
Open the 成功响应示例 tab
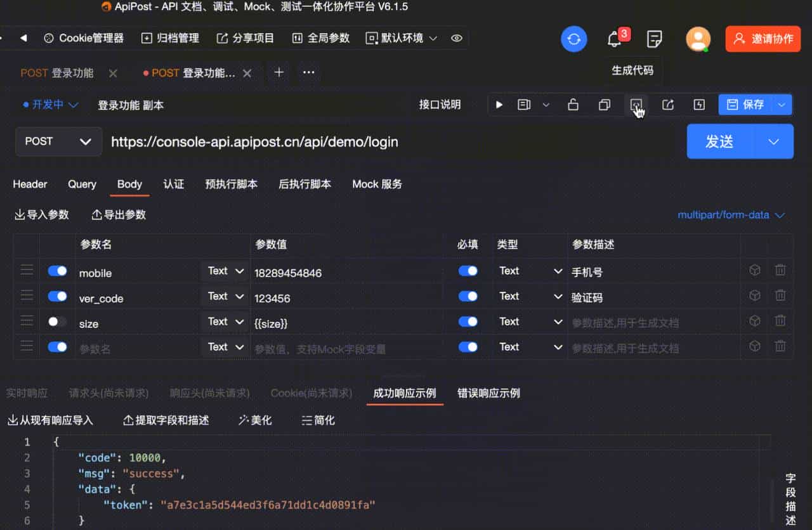pos(405,393)
